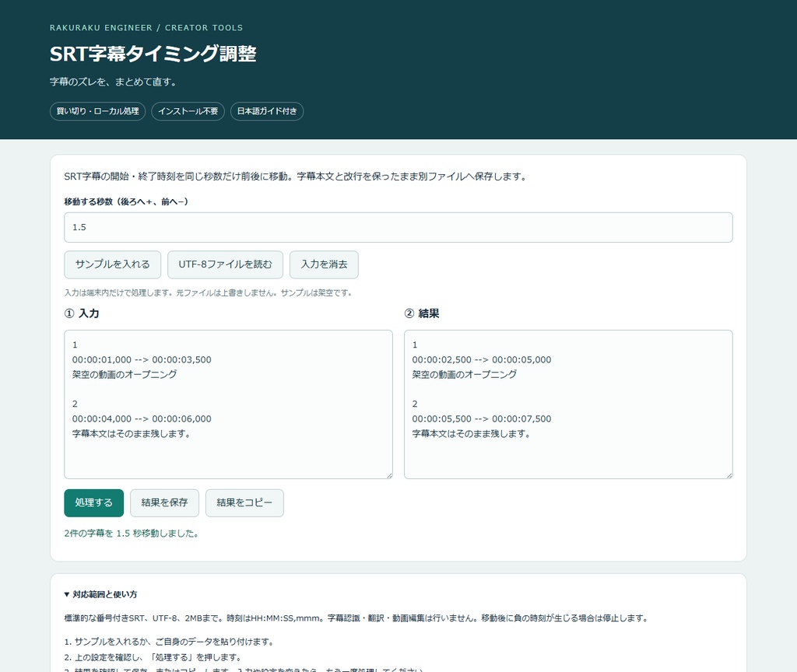The image size is (797, 672).
Task: Click input timestamp line 00:00:01,000 --> 00:00:03,500
Action: point(142,359)
